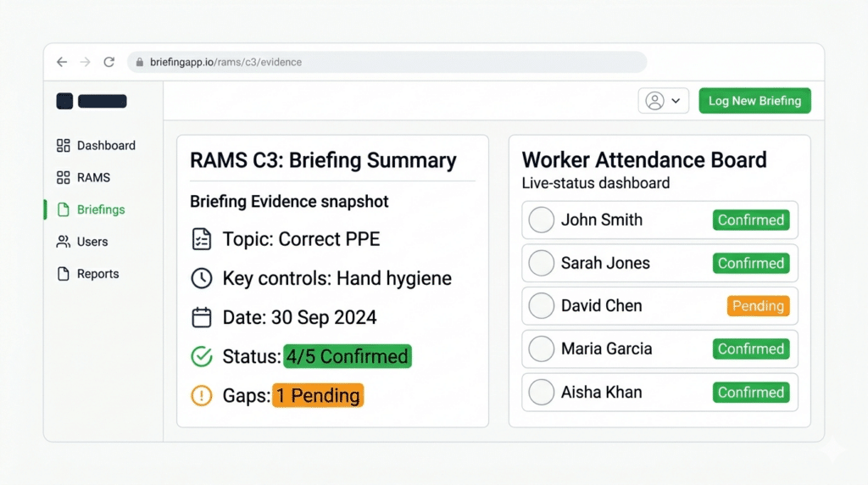Click the RAMS grid icon
This screenshot has width=868, height=485.
coord(63,178)
